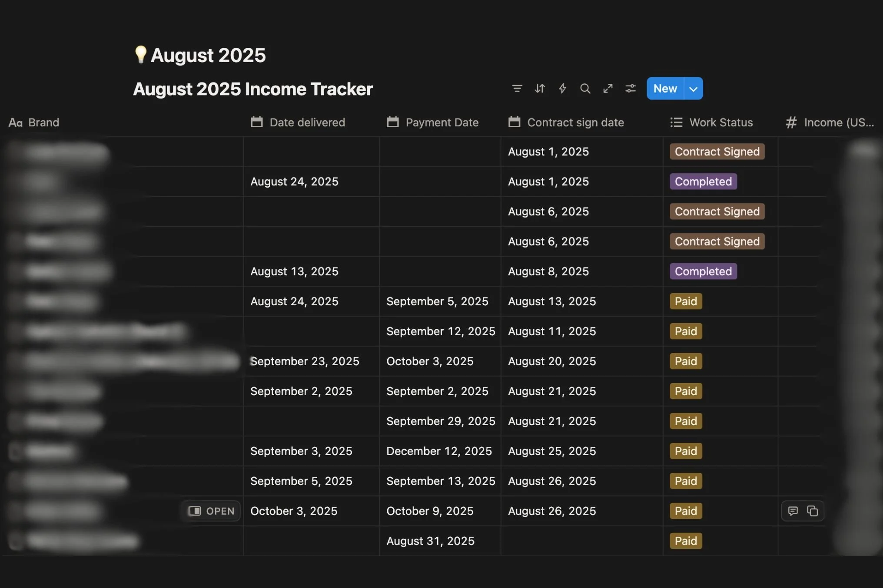
Task: Open the database full page with the expand icon
Action: (x=608, y=89)
